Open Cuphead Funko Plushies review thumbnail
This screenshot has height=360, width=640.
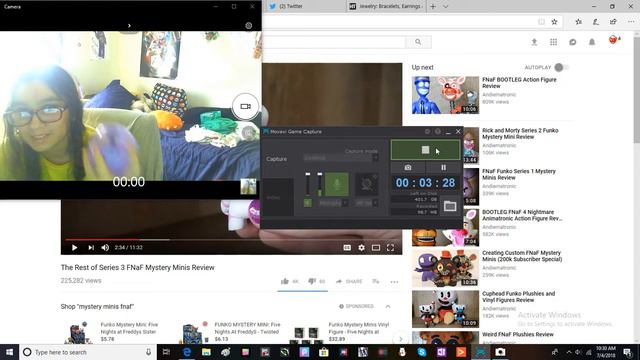click(445, 309)
